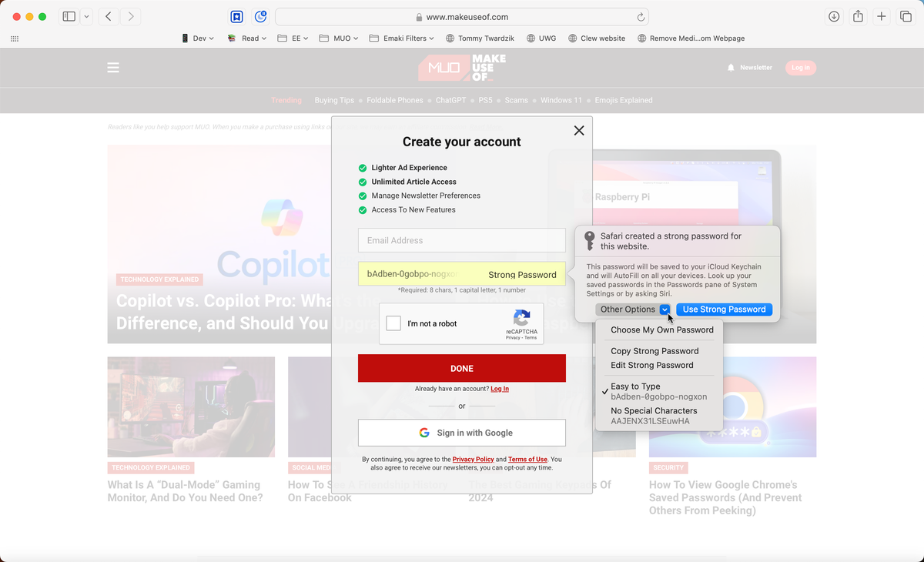Expand the Emaki Filters favorites folder
This screenshot has height=562, width=924.
[x=401, y=38]
